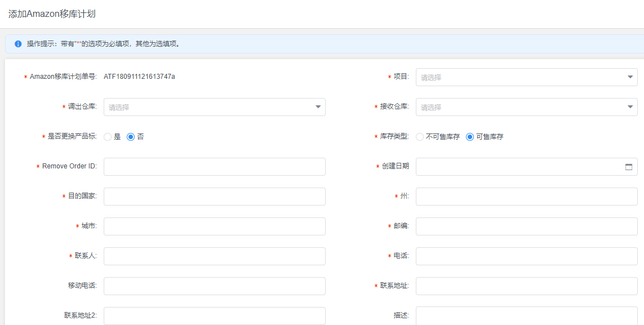Focus the 目的国家 input field

coord(215,197)
